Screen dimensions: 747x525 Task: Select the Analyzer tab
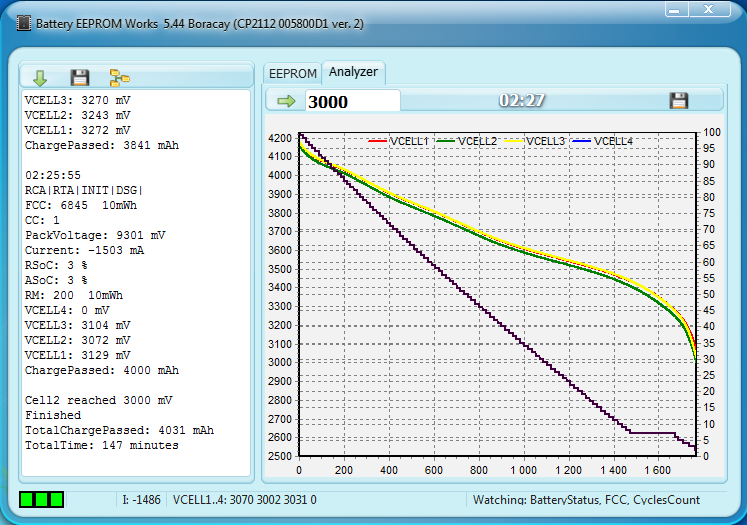353,72
